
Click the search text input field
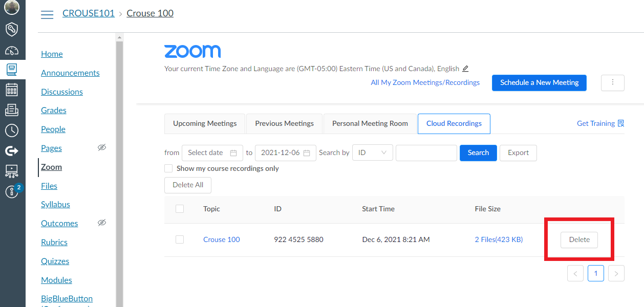pos(426,152)
